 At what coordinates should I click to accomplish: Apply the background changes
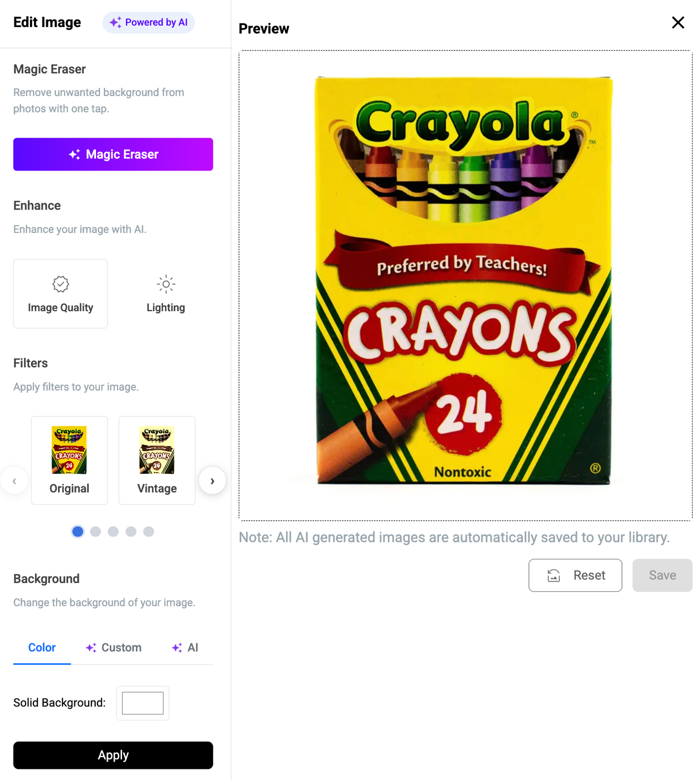tap(113, 755)
